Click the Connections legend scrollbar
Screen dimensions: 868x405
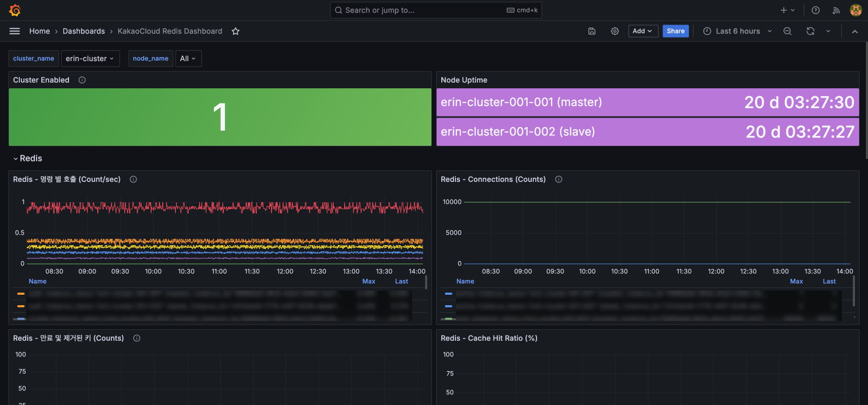tap(854, 291)
